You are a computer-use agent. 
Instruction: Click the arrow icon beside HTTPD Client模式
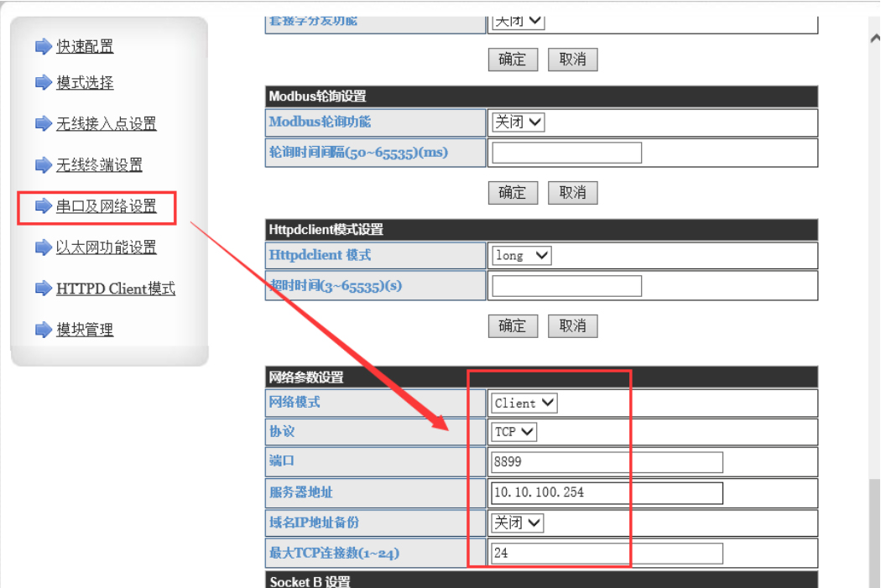44,289
